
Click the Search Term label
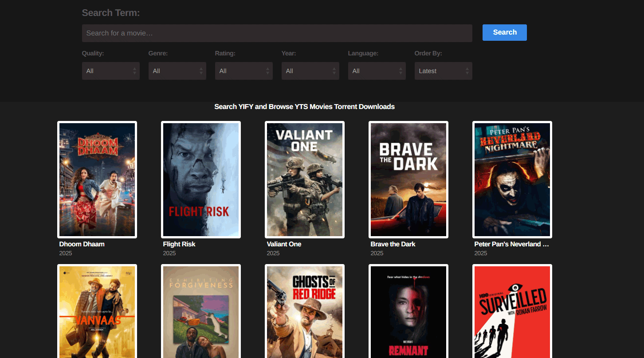point(111,13)
